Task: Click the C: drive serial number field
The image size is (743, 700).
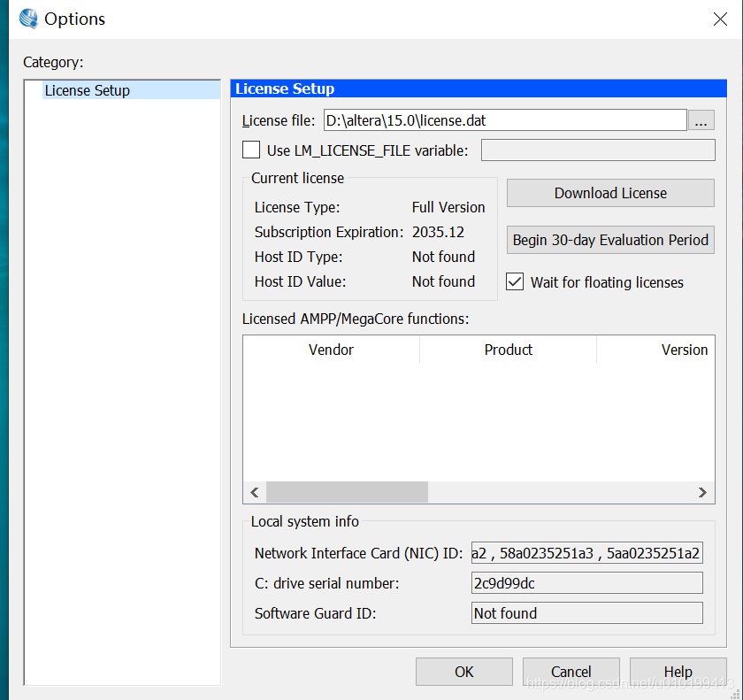Action: click(x=586, y=583)
